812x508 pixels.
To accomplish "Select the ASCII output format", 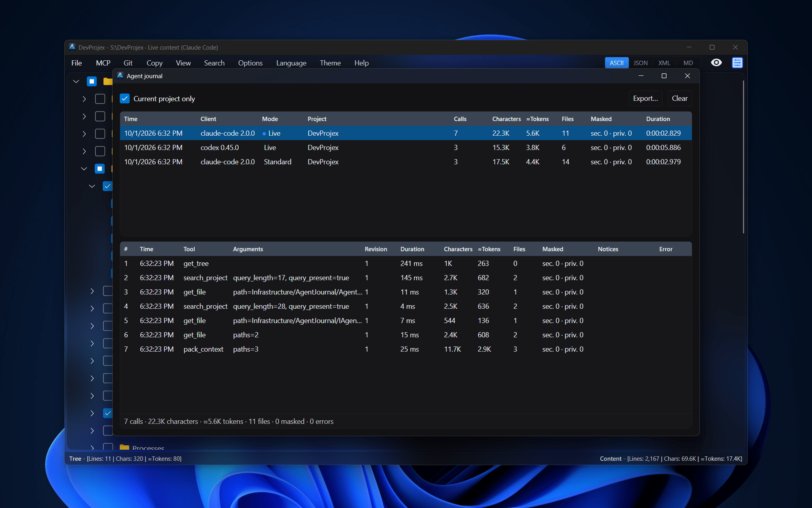I will pos(617,63).
